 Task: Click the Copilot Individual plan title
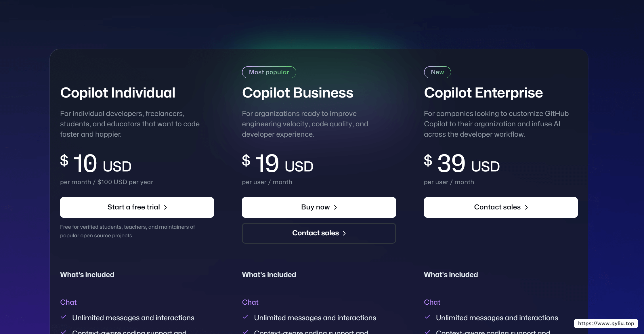[118, 93]
